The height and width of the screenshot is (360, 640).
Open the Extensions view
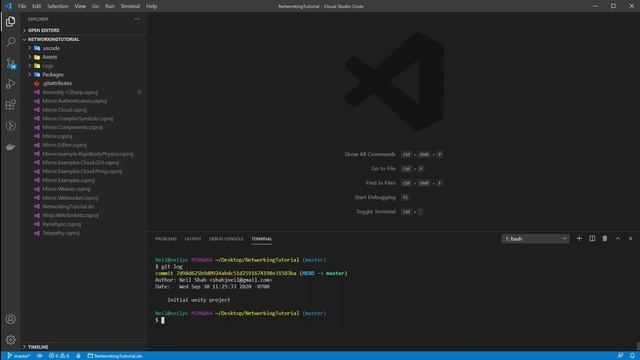tap(11, 105)
